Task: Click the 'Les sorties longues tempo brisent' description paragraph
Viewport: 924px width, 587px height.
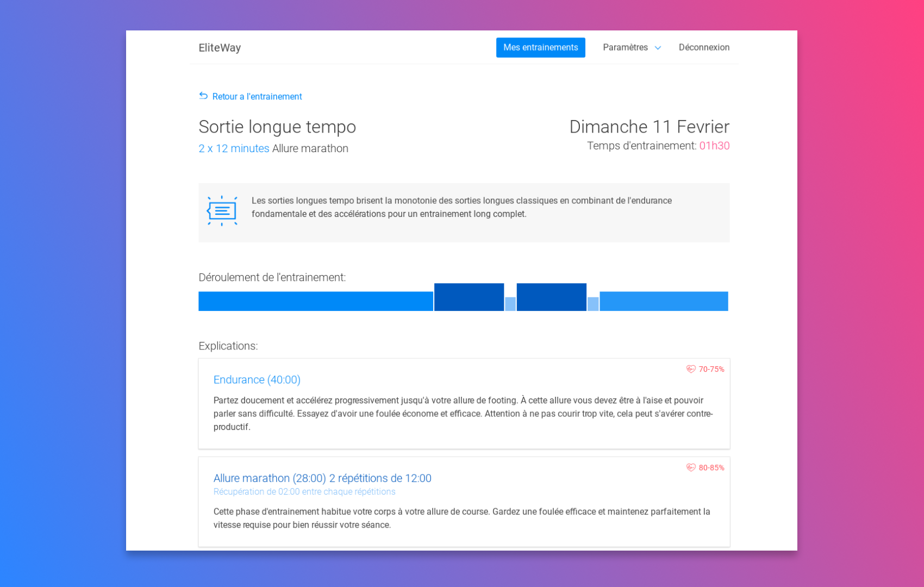Action: (461, 207)
